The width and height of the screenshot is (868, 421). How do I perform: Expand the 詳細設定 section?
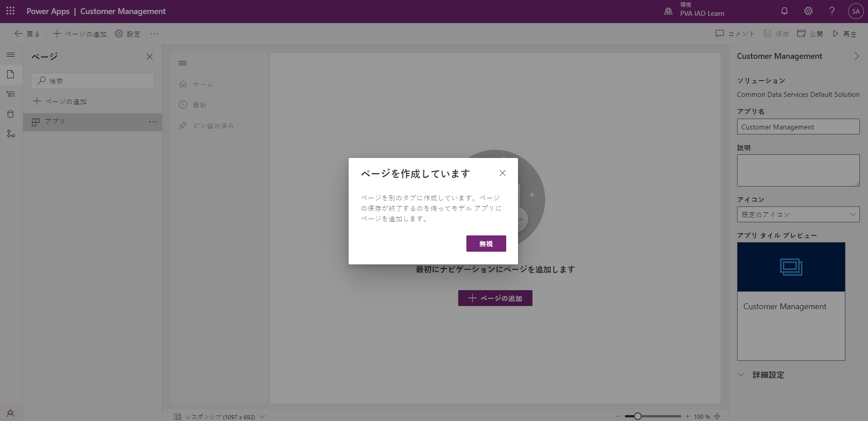(x=761, y=375)
